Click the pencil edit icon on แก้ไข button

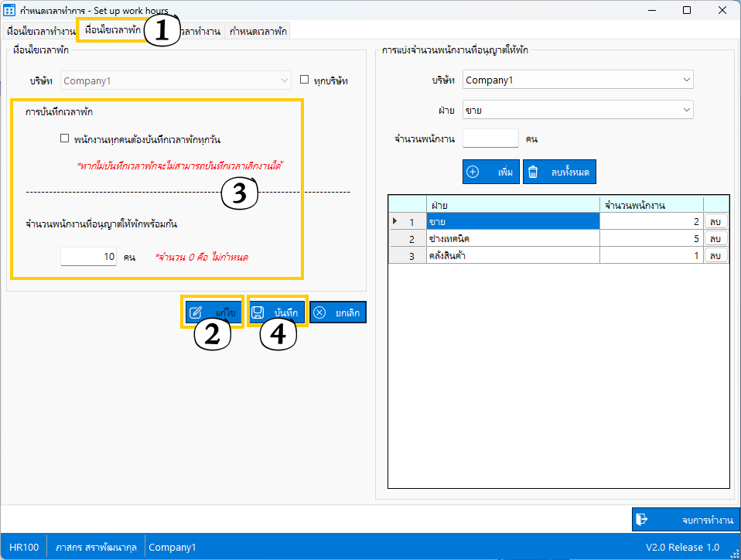pos(196,312)
